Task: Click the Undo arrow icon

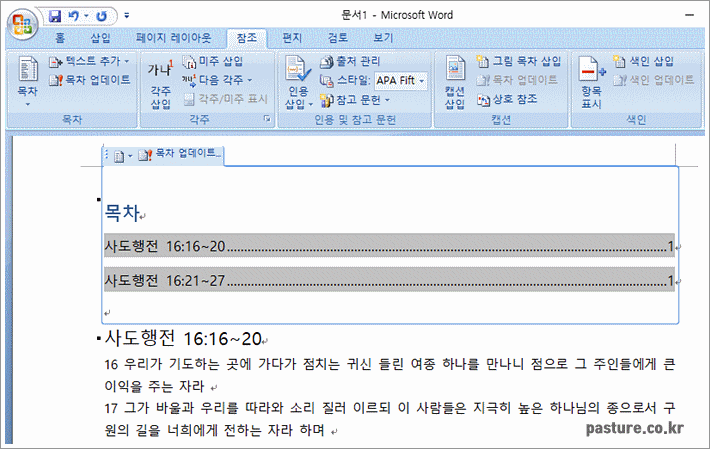Action: point(74,17)
